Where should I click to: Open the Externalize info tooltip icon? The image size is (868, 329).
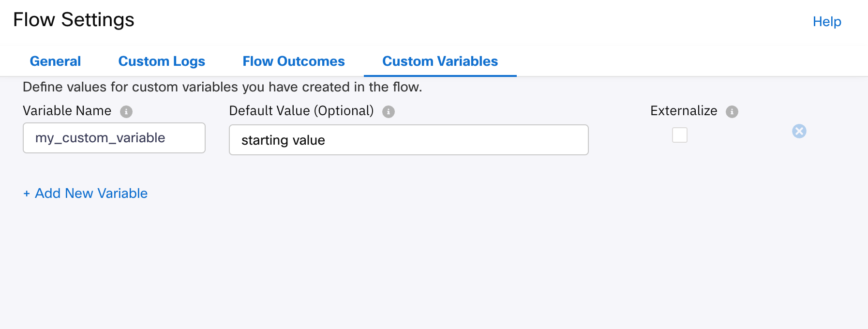pyautogui.click(x=732, y=112)
